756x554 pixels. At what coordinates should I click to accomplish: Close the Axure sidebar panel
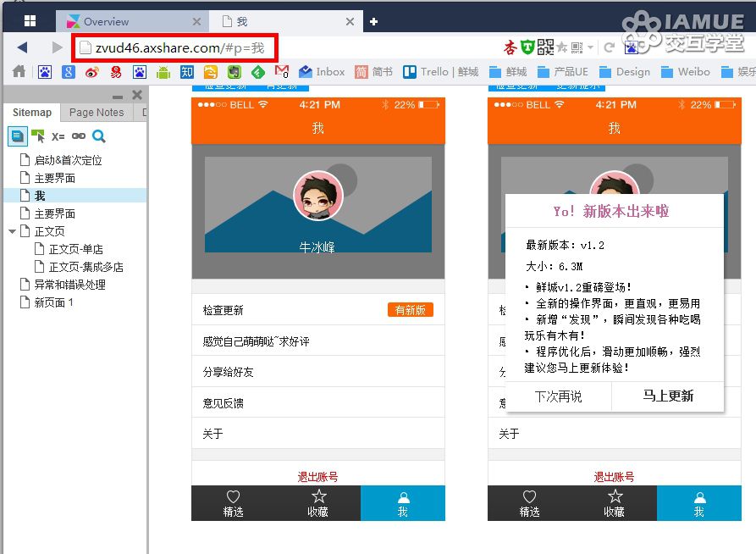pos(137,95)
